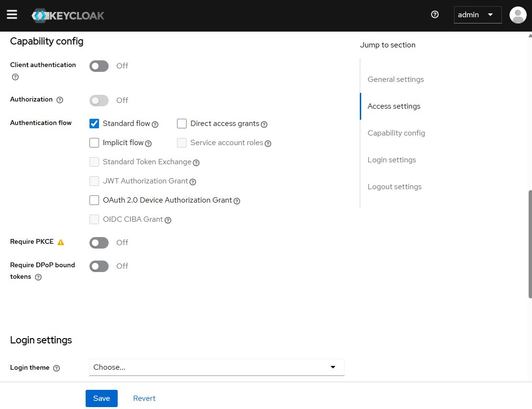532x409 pixels.
Task: Show help for Login theme
Action: click(56, 368)
